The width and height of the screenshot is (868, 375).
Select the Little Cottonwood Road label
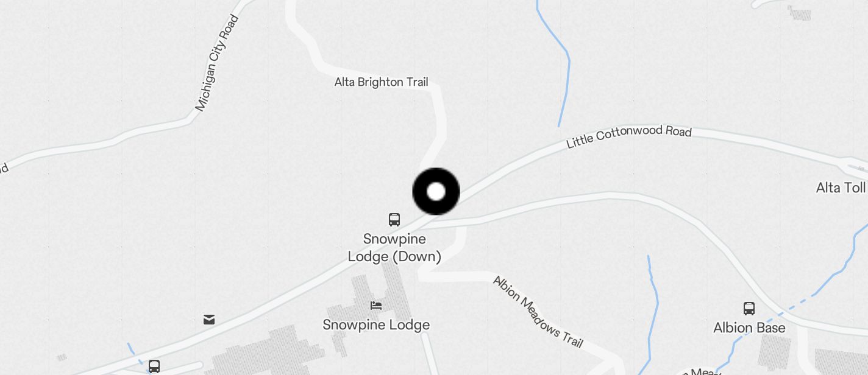(x=629, y=136)
